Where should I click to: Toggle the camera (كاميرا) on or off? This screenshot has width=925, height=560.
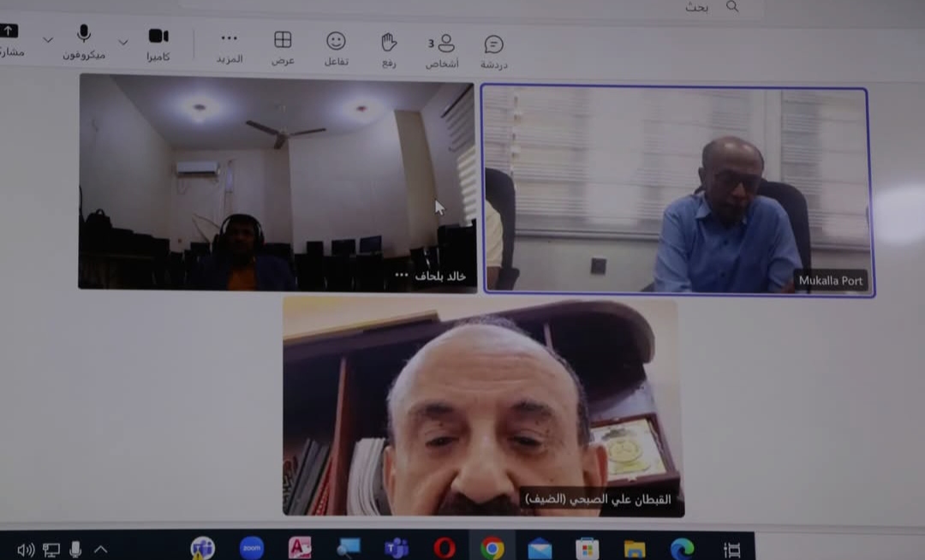[158, 43]
